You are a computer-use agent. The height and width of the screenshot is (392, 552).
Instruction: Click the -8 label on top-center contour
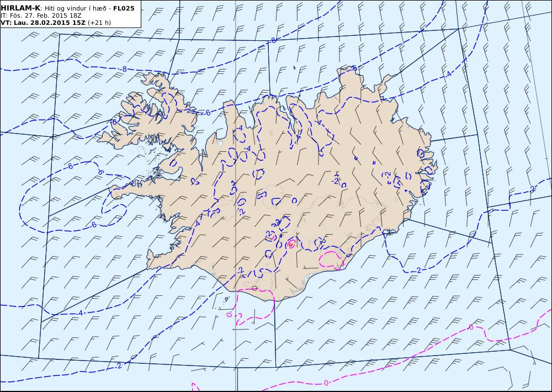click(x=273, y=41)
